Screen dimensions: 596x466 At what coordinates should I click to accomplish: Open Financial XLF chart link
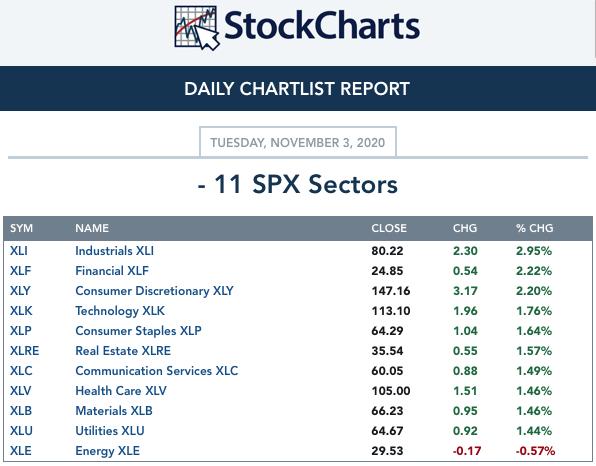click(x=112, y=271)
